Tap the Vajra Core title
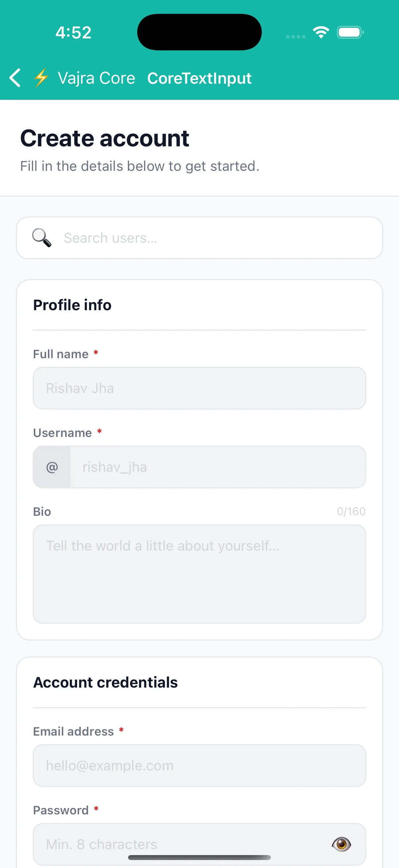 (96, 78)
